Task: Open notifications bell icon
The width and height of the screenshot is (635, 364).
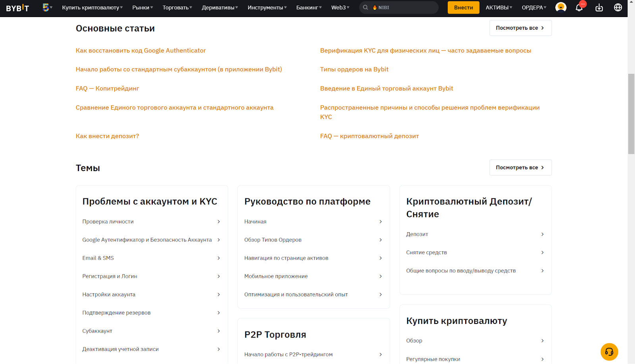Action: click(x=579, y=8)
